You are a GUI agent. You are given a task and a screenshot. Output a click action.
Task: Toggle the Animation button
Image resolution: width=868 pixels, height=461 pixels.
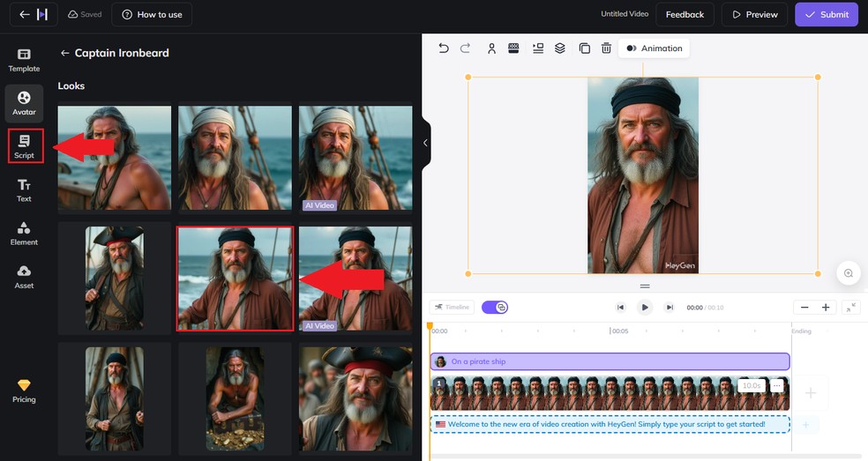click(654, 48)
